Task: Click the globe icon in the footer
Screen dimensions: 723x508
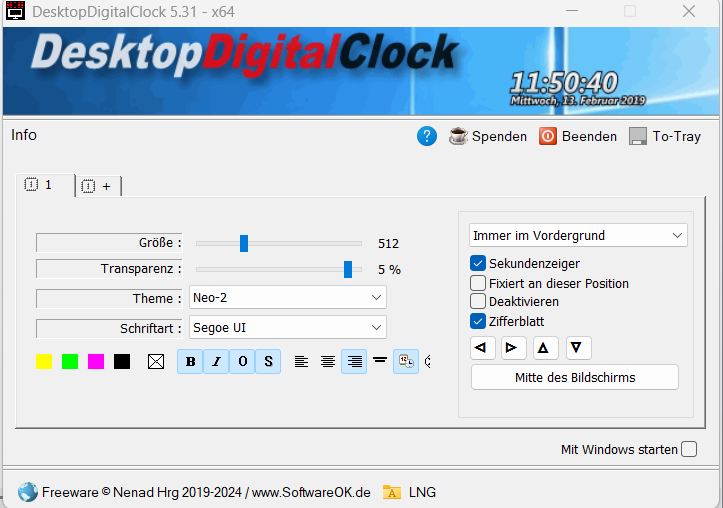Action: [28, 492]
